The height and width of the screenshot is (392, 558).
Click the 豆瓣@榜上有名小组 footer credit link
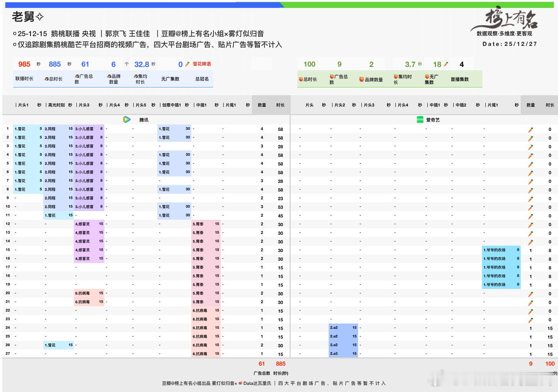click(x=183, y=384)
